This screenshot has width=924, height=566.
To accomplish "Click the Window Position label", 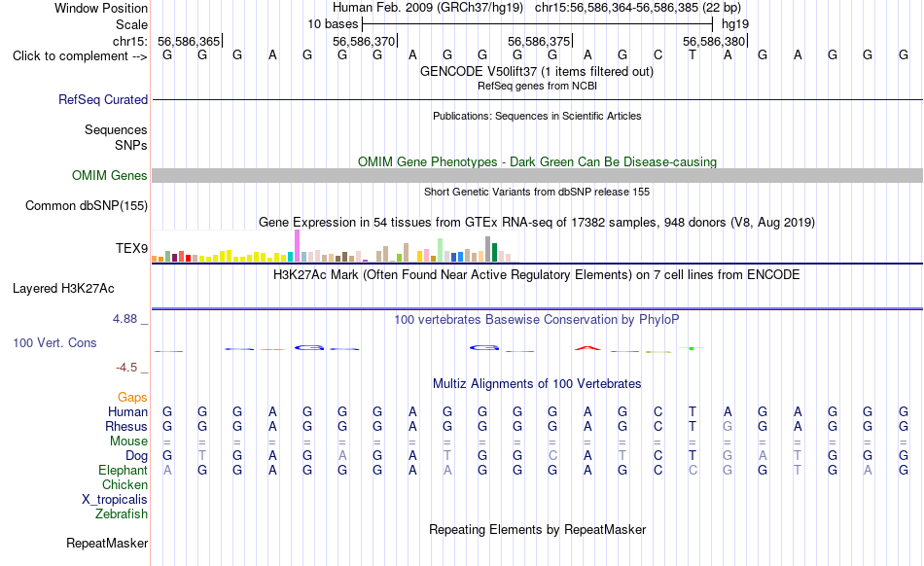I will pos(101,8).
